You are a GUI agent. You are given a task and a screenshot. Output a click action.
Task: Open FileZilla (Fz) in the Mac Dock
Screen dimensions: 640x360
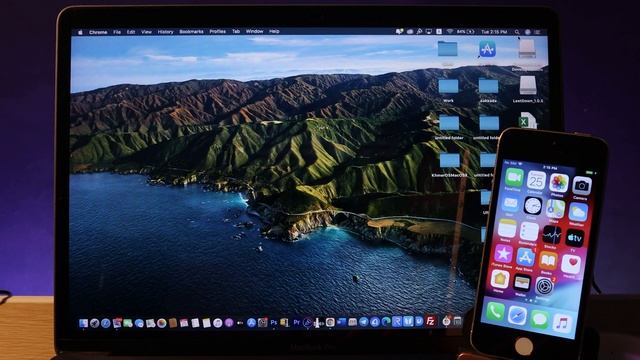point(430,322)
